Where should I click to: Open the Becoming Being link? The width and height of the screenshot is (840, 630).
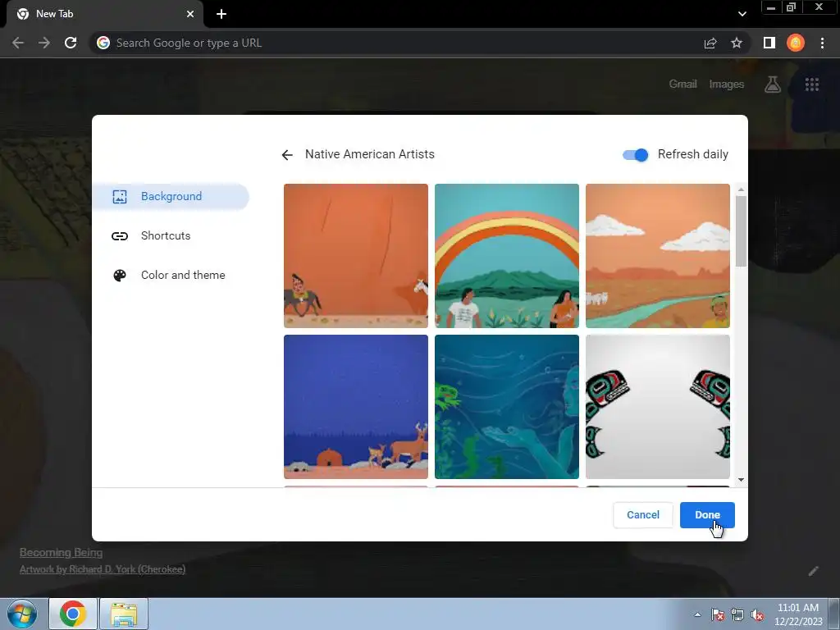coord(61,552)
